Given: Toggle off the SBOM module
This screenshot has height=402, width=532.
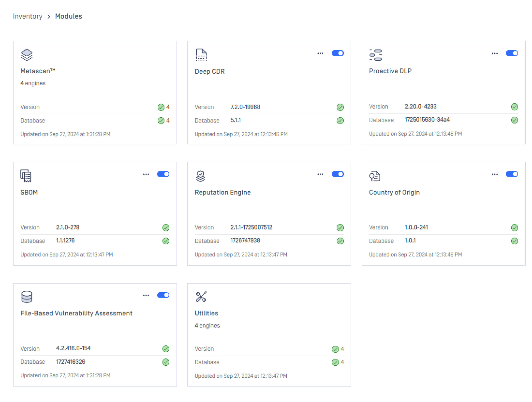Looking at the screenshot, I should point(163,174).
